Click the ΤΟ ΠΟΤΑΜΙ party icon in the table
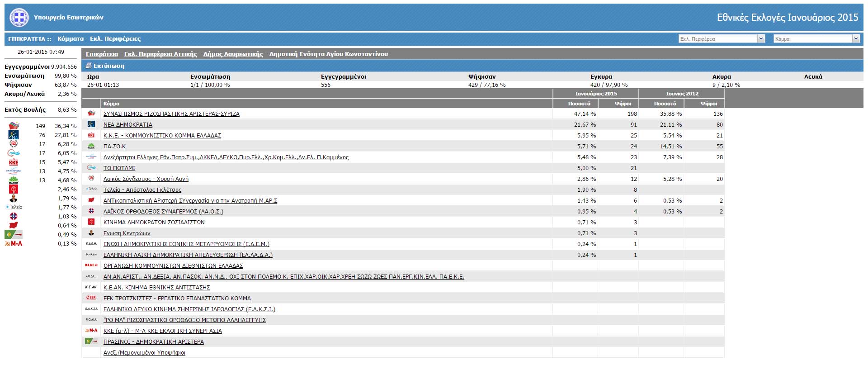Screen dimensions: 868x365 [x=91, y=168]
